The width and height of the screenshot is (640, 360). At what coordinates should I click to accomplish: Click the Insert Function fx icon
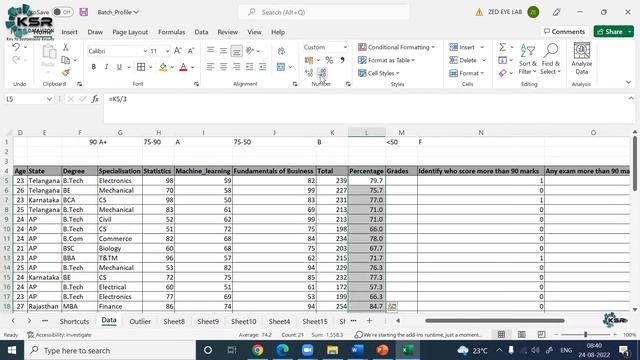95,99
